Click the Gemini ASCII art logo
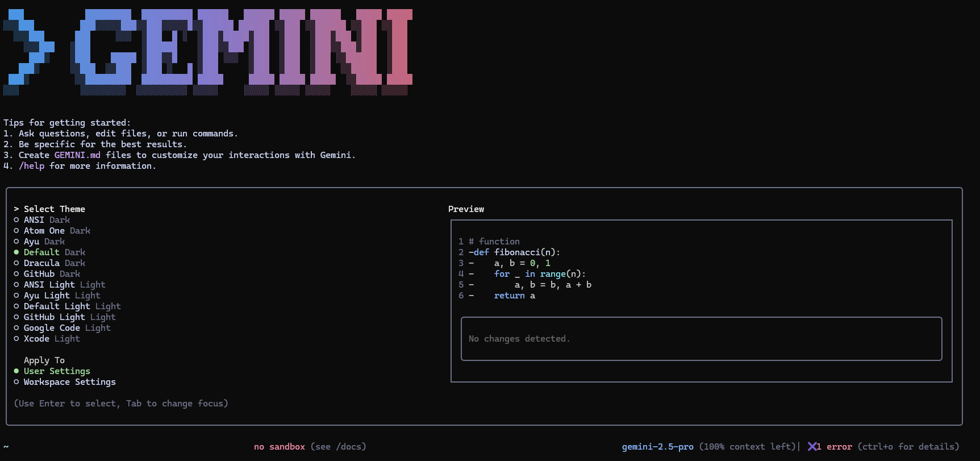This screenshot has height=461, width=980. [244, 51]
